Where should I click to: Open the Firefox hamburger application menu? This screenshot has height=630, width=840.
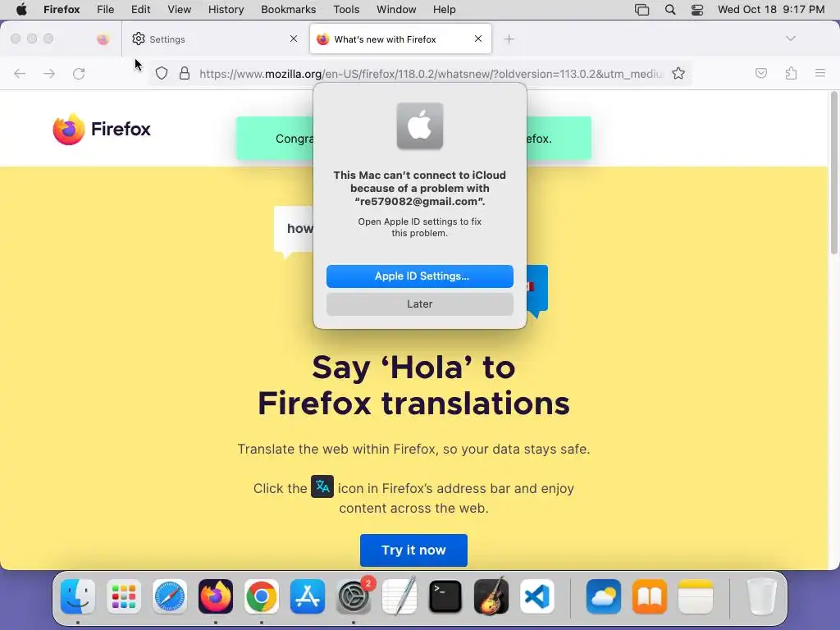820,73
